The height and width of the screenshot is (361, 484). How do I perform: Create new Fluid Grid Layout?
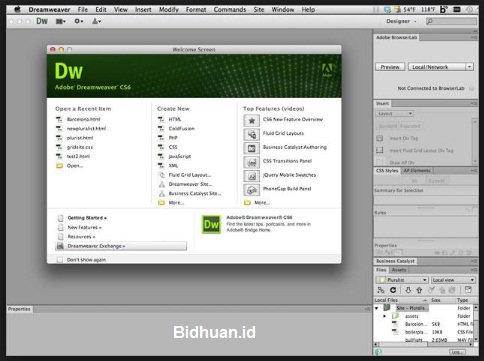(x=190, y=175)
